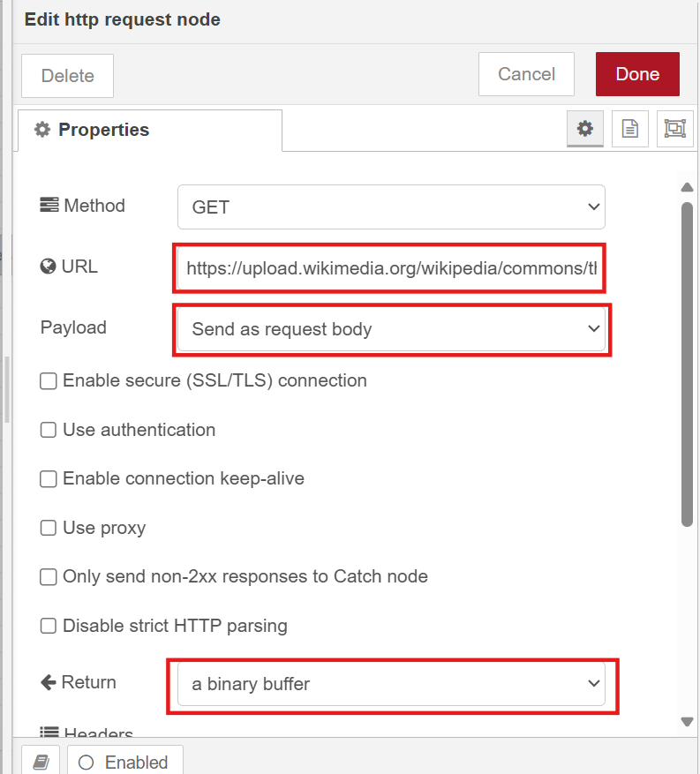The height and width of the screenshot is (774, 700).
Task: Check Use authentication option
Action: click(49, 431)
